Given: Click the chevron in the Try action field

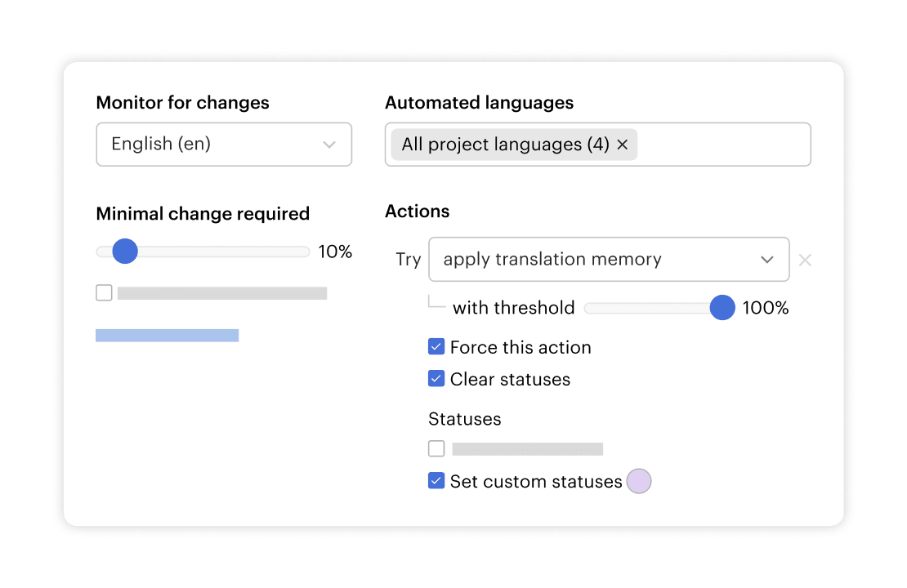Looking at the screenshot, I should point(767,260).
